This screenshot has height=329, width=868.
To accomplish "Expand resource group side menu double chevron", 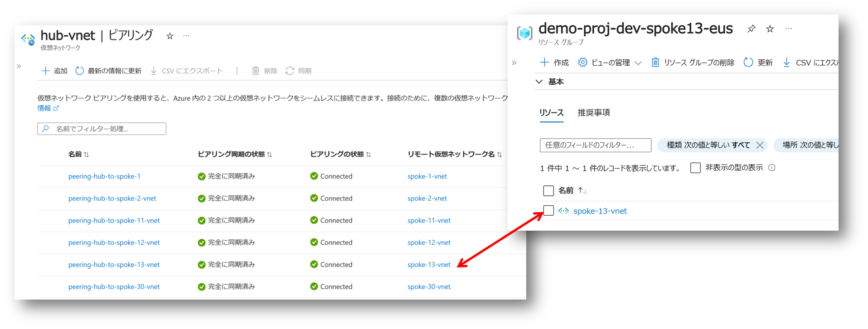I will (x=514, y=63).
